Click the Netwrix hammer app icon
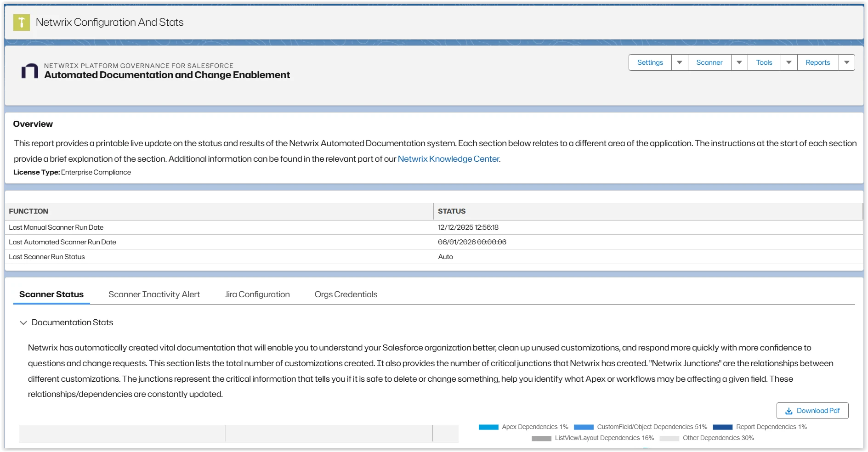The height and width of the screenshot is (452, 868). click(22, 23)
